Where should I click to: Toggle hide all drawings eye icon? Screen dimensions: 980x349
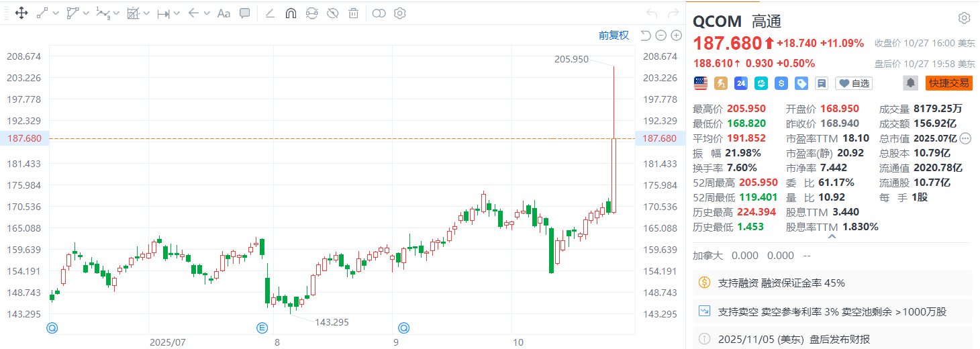coord(332,13)
